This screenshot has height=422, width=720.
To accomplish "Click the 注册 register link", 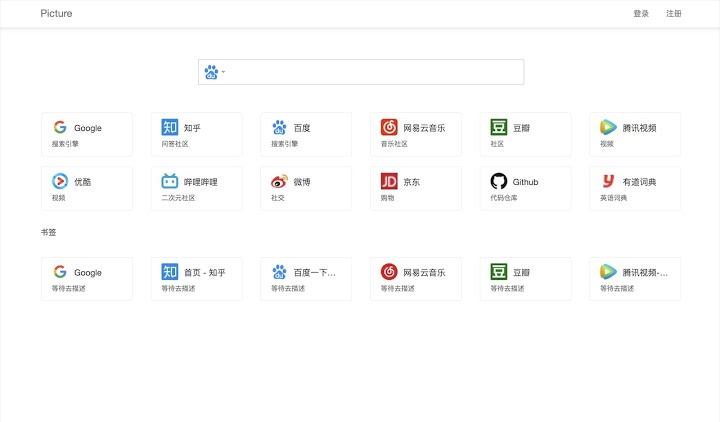I will [x=674, y=14].
